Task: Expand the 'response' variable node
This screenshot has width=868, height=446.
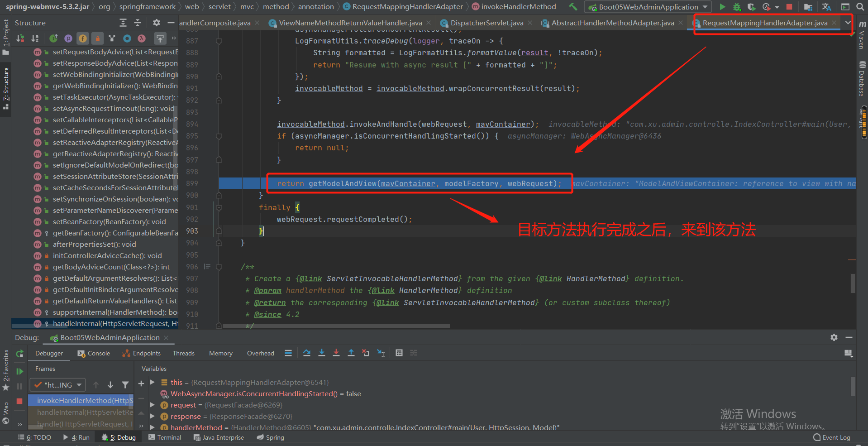Action: 153,416
